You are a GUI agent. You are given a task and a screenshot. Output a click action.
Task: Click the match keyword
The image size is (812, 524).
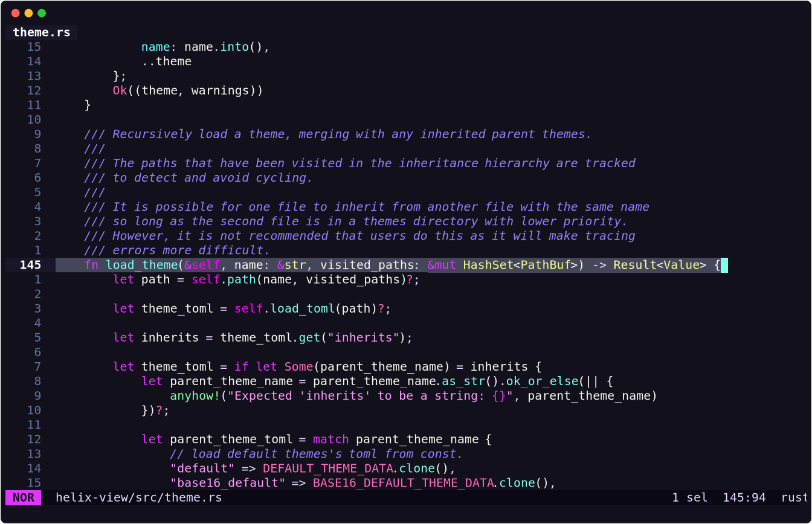point(330,439)
